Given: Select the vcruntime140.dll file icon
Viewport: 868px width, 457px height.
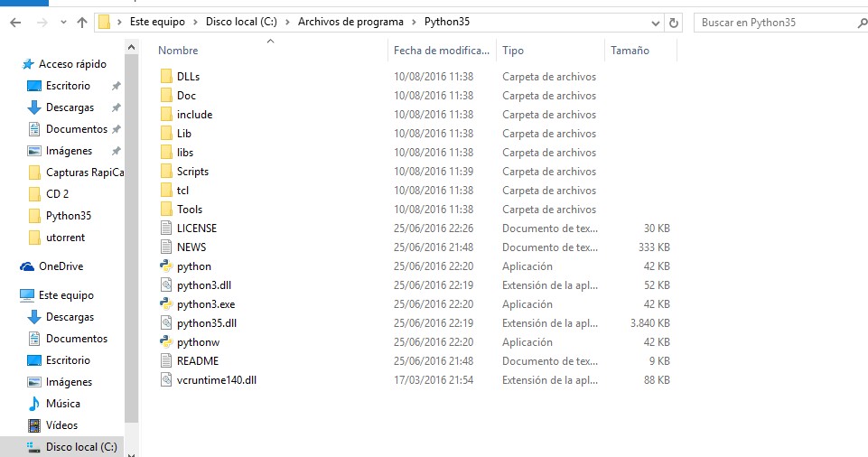Looking at the screenshot, I should point(166,379).
